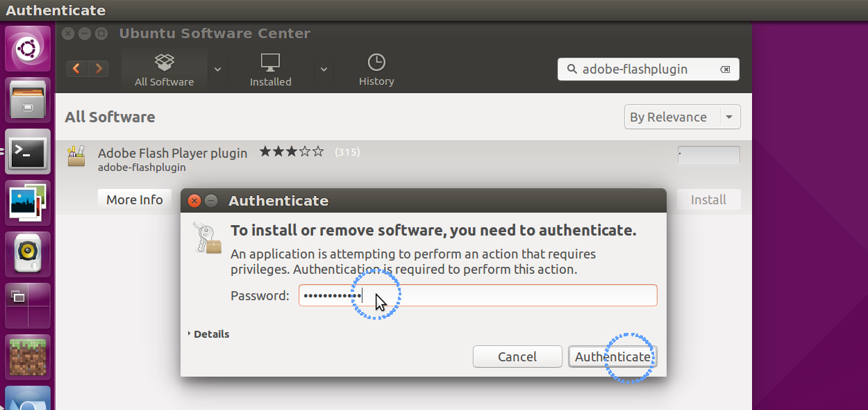
Task: Click the Adobe Flash Player package icon
Action: click(76, 156)
